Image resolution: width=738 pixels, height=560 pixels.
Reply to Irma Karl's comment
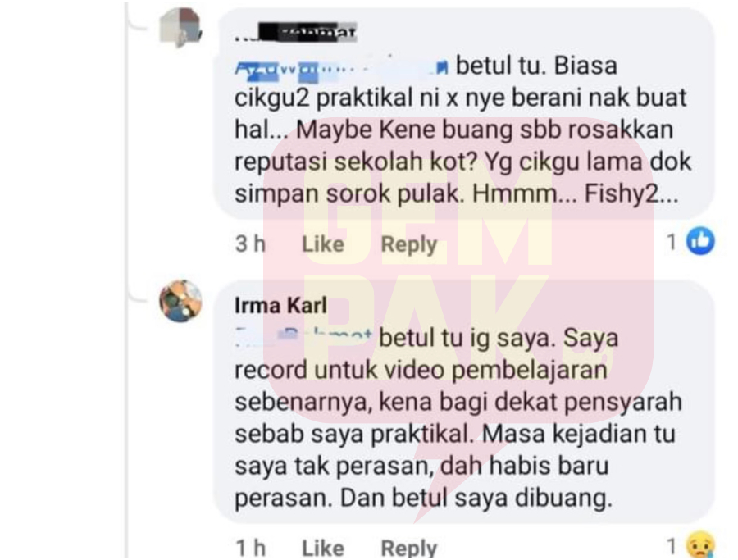click(409, 549)
